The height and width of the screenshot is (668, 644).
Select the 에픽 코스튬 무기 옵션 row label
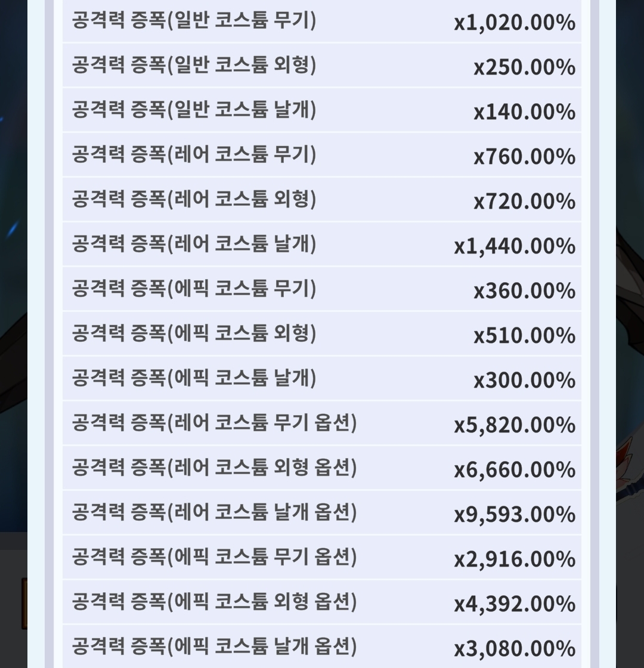point(214,557)
